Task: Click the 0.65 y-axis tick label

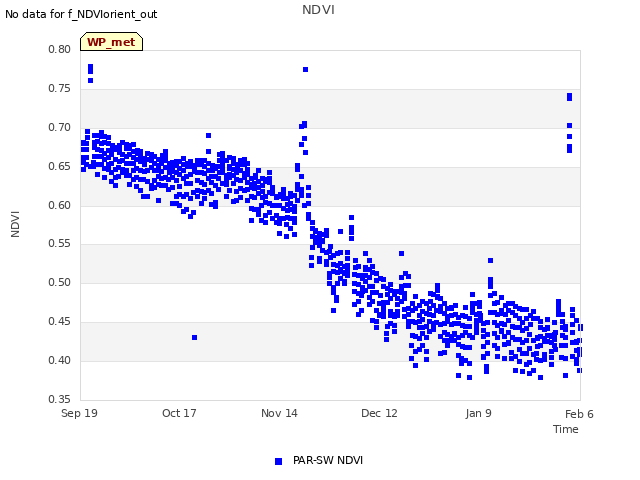Action: (60, 167)
